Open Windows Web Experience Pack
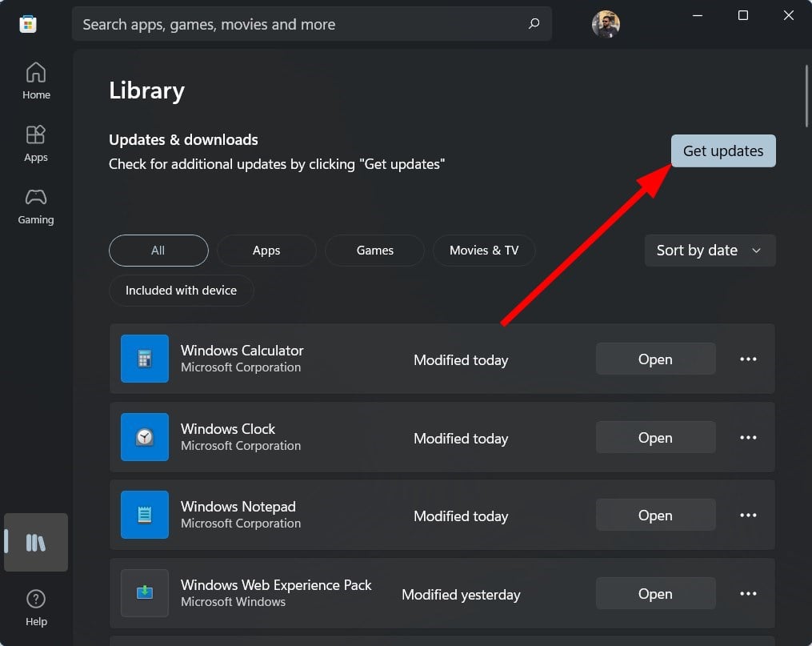 point(655,593)
